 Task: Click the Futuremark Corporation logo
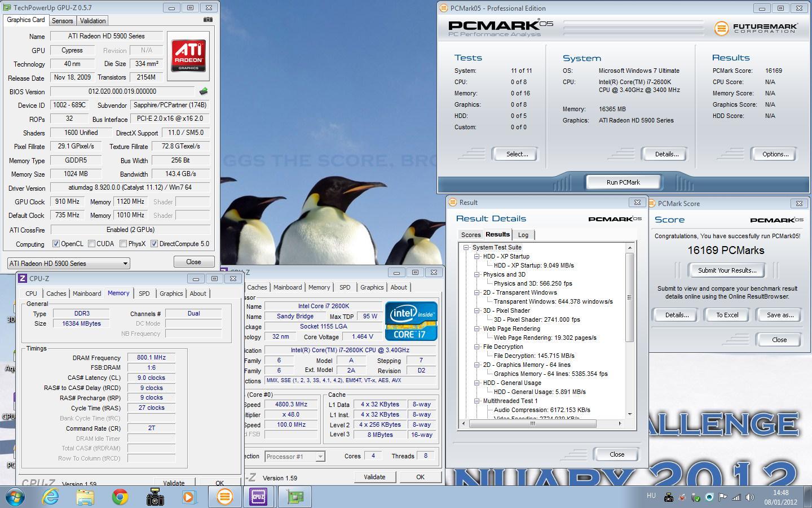756,28
